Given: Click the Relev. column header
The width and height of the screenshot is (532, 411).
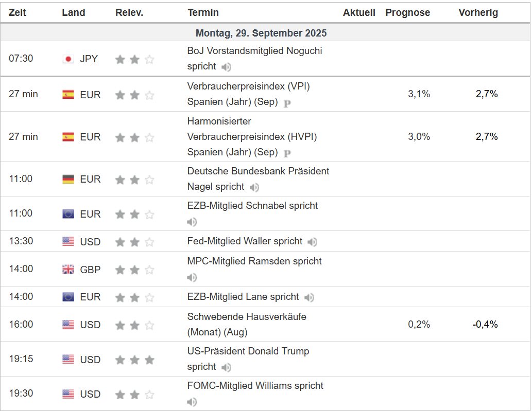Looking at the screenshot, I should [x=129, y=13].
